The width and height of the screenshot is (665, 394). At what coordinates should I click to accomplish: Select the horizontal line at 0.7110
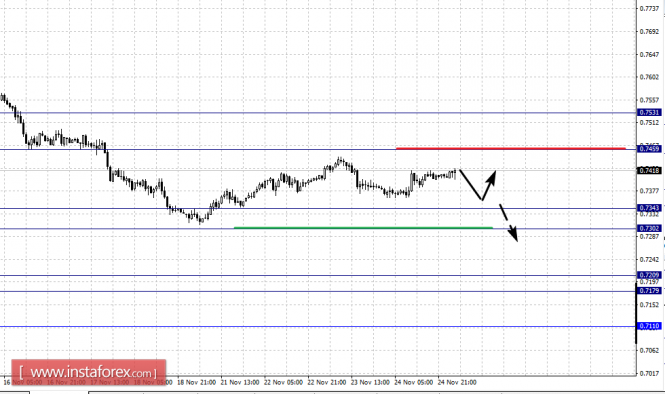click(x=318, y=327)
